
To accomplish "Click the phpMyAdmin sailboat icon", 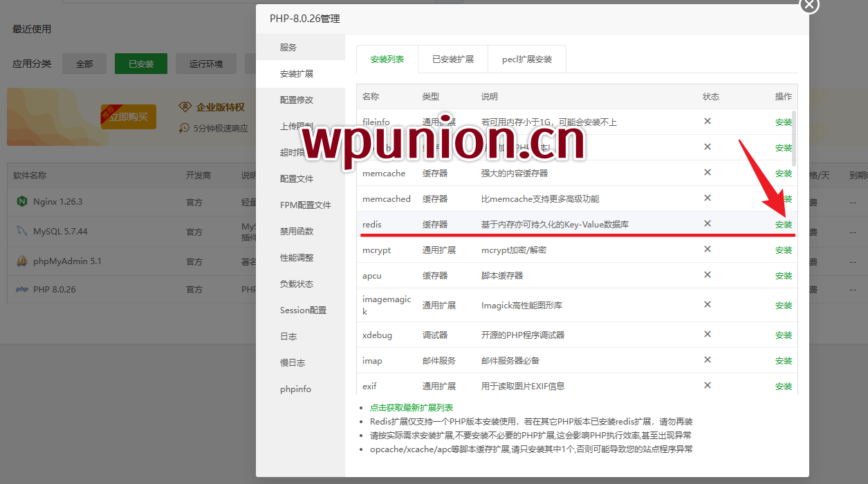I will (x=21, y=261).
